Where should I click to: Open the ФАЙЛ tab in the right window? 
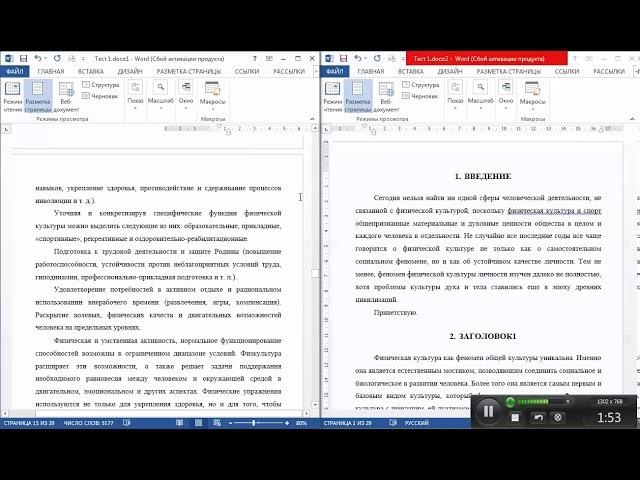click(x=335, y=71)
